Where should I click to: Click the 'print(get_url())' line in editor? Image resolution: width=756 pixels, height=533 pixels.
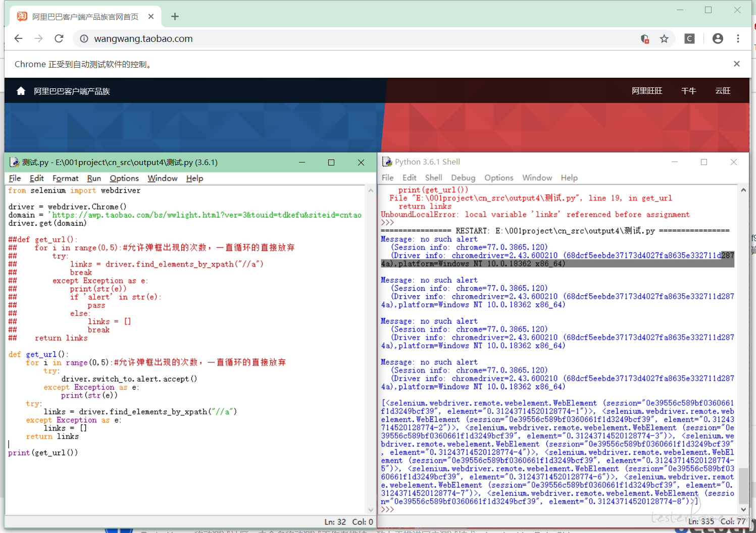click(43, 453)
